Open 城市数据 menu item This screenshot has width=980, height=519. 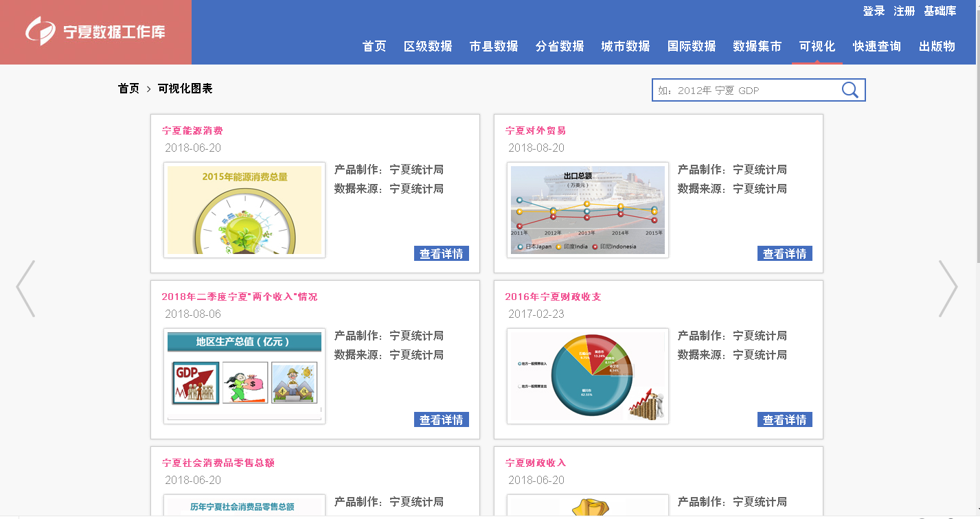[x=626, y=46]
